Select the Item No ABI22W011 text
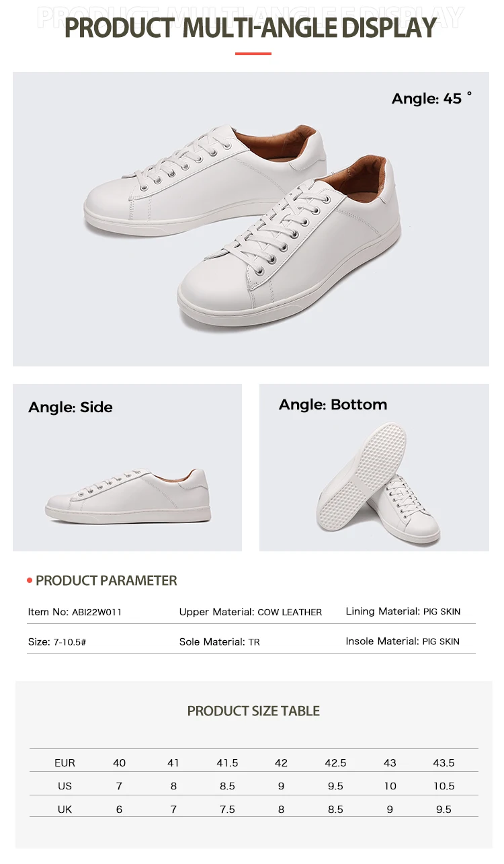The image size is (504, 864). pyautogui.click(x=75, y=612)
